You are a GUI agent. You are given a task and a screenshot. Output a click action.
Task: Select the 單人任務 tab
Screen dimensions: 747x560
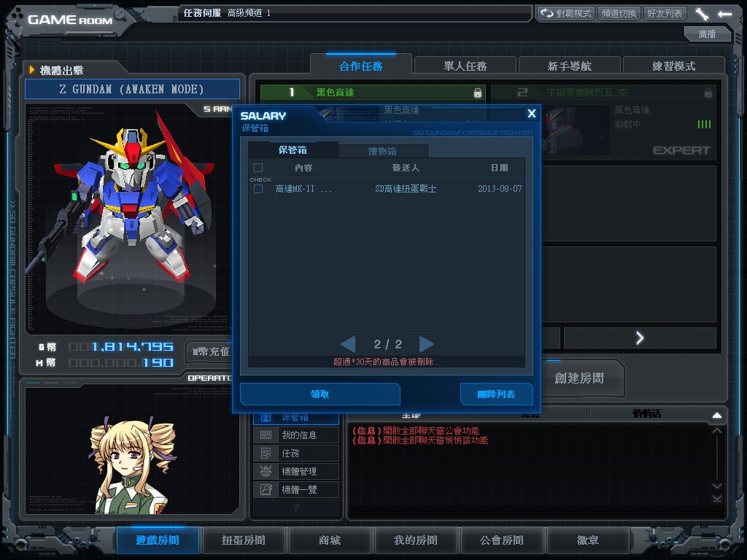click(465, 66)
